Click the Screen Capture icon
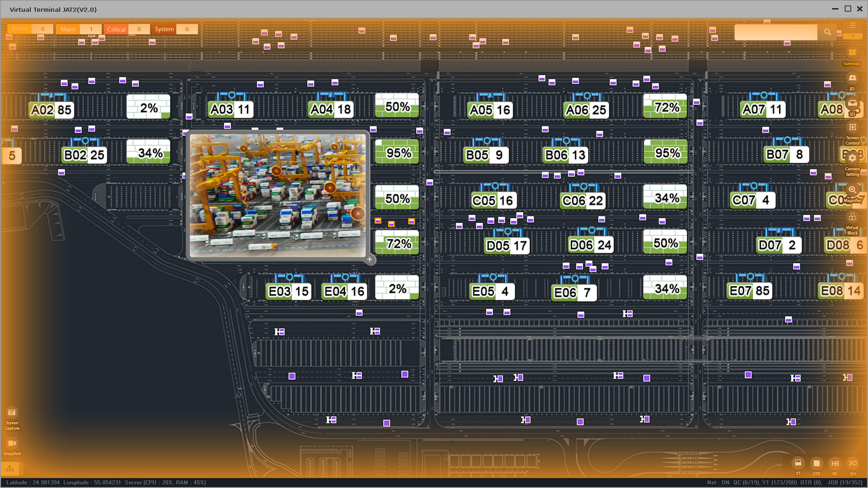The height and width of the screenshot is (488, 868). tap(12, 413)
